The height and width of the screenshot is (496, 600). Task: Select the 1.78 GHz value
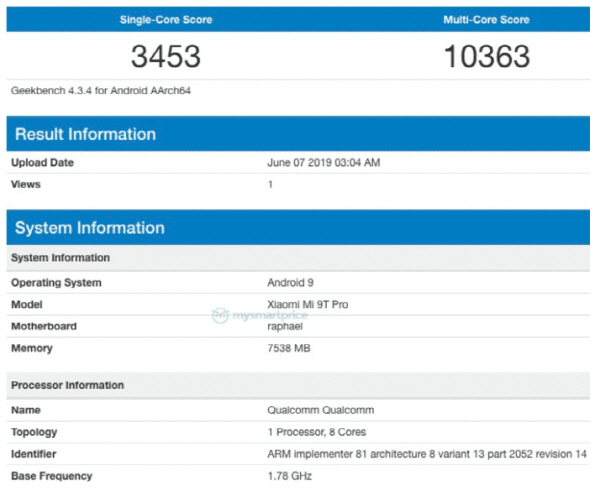pyautogui.click(x=290, y=476)
